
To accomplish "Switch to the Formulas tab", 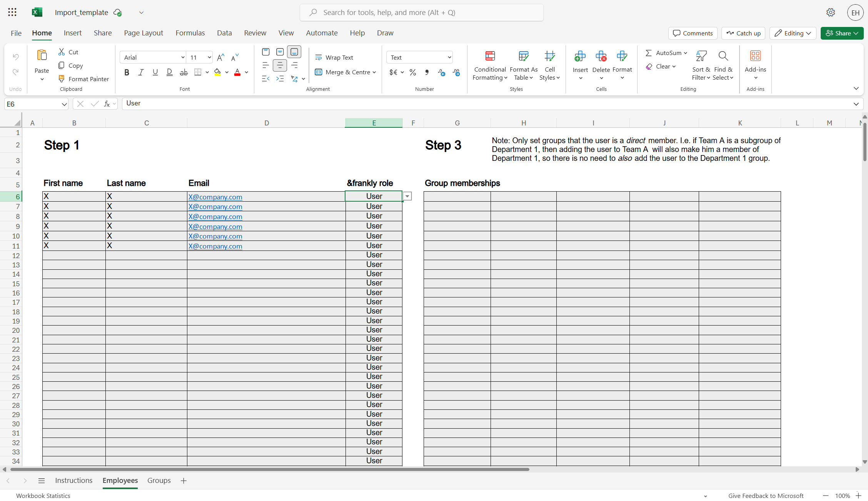I will pyautogui.click(x=190, y=33).
